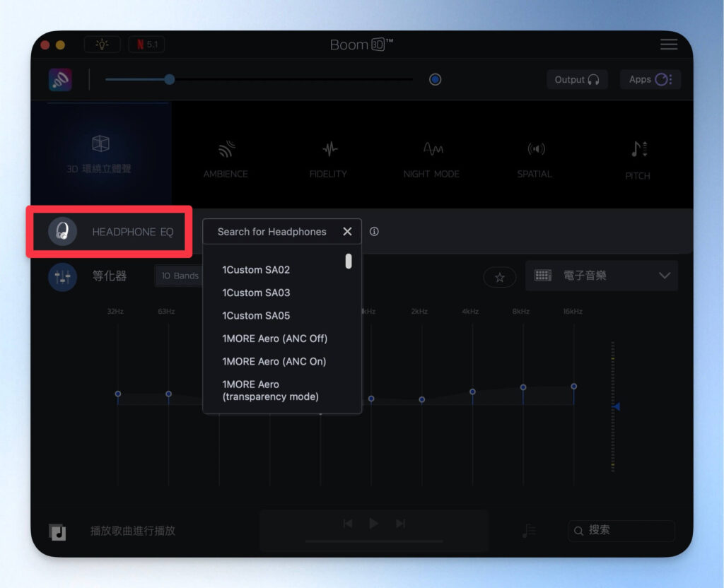Close the Search for Headphones dropdown
Viewport: 724px width, 588px height.
click(347, 232)
